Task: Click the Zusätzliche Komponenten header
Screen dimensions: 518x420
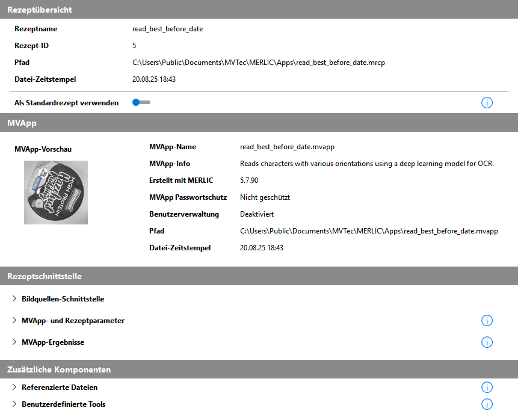Action: click(59, 369)
